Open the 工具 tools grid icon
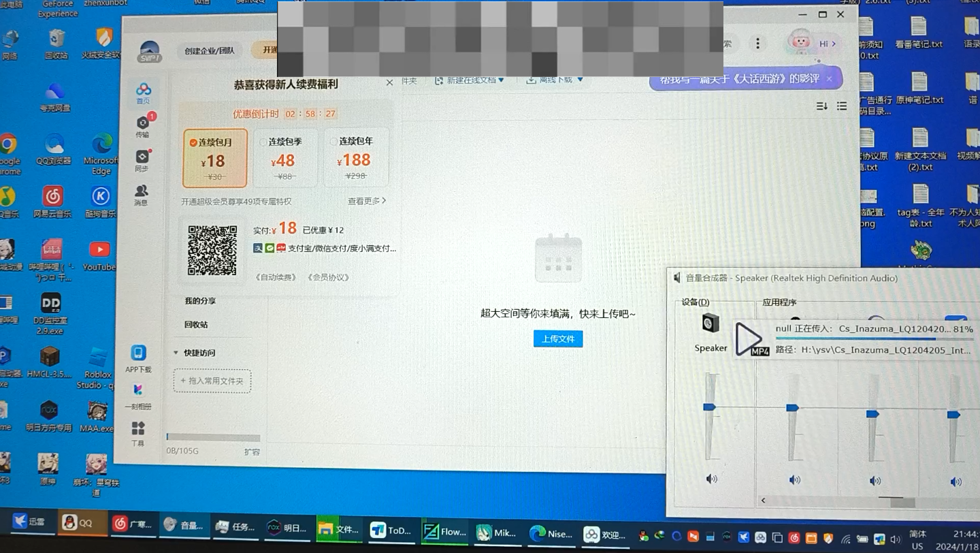 point(138,433)
